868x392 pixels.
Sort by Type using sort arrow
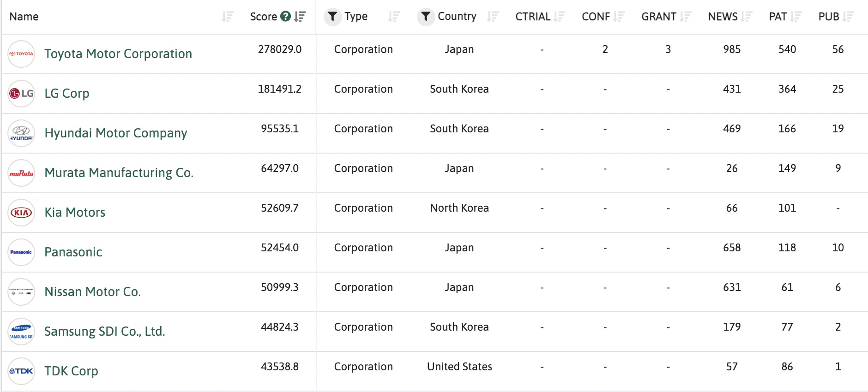pos(394,17)
